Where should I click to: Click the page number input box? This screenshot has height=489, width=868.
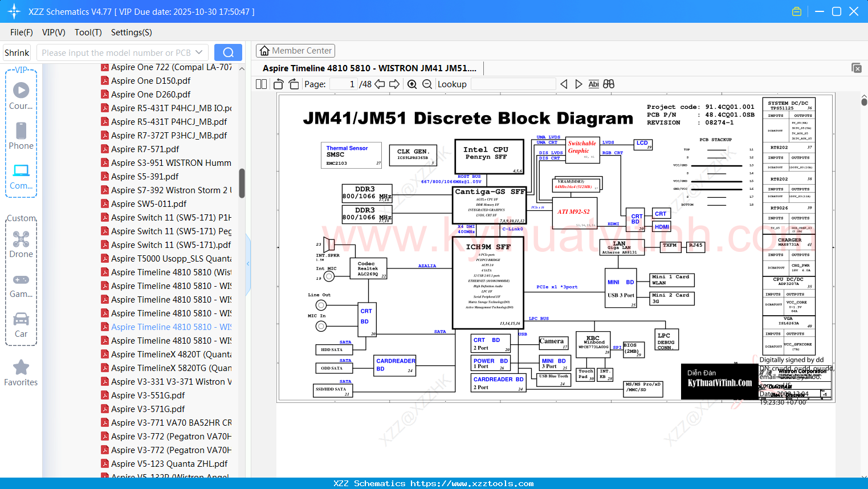click(344, 84)
